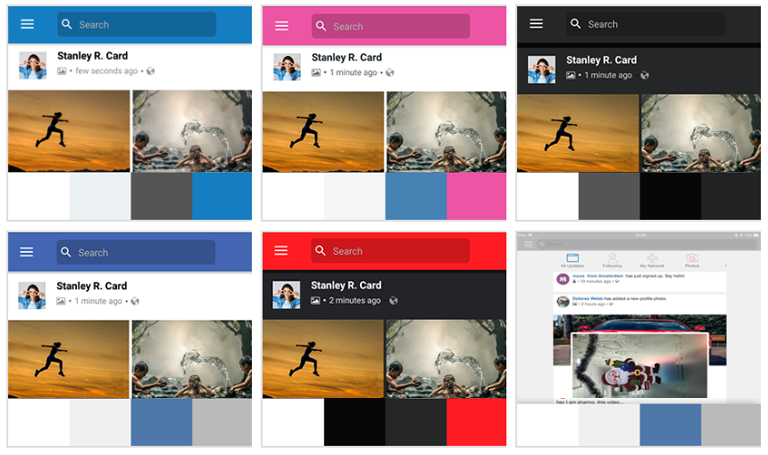
Task: Pick dark gray swatch under light blue theme
Action: click(162, 196)
